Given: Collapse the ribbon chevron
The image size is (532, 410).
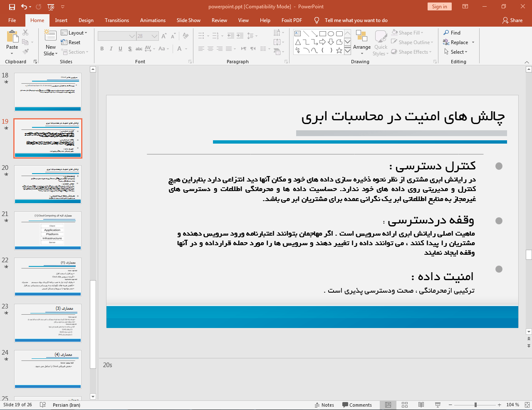Looking at the screenshot, I should 527,62.
